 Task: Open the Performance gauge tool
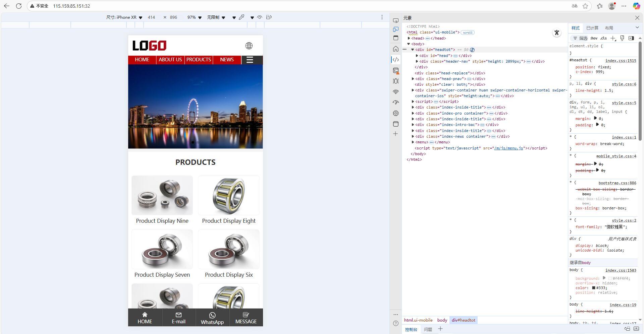(396, 103)
